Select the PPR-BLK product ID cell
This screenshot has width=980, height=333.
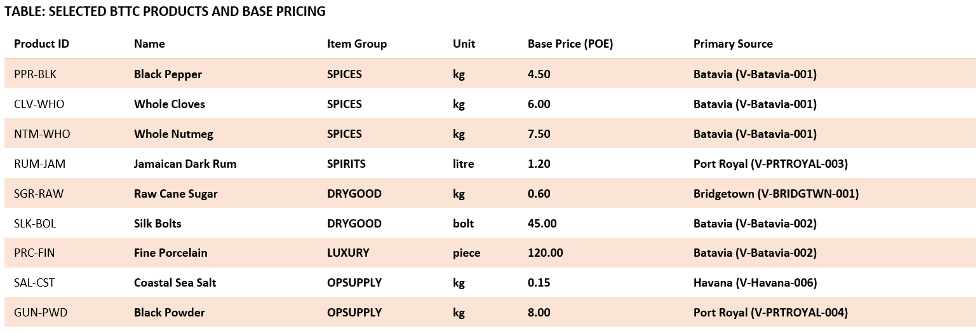(x=35, y=74)
